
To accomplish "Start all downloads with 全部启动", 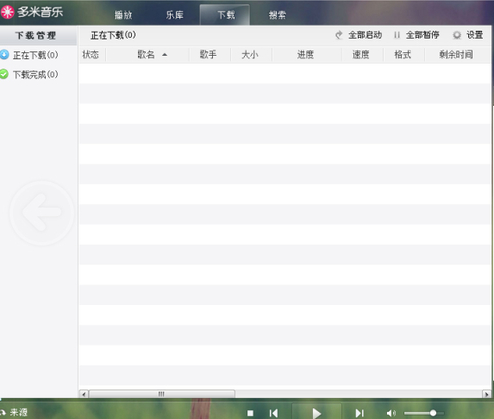I will pyautogui.click(x=365, y=35).
